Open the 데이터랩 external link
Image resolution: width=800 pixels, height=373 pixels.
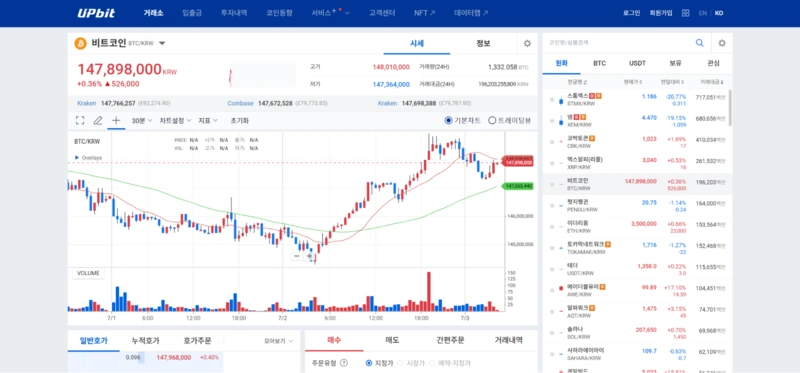(x=471, y=13)
